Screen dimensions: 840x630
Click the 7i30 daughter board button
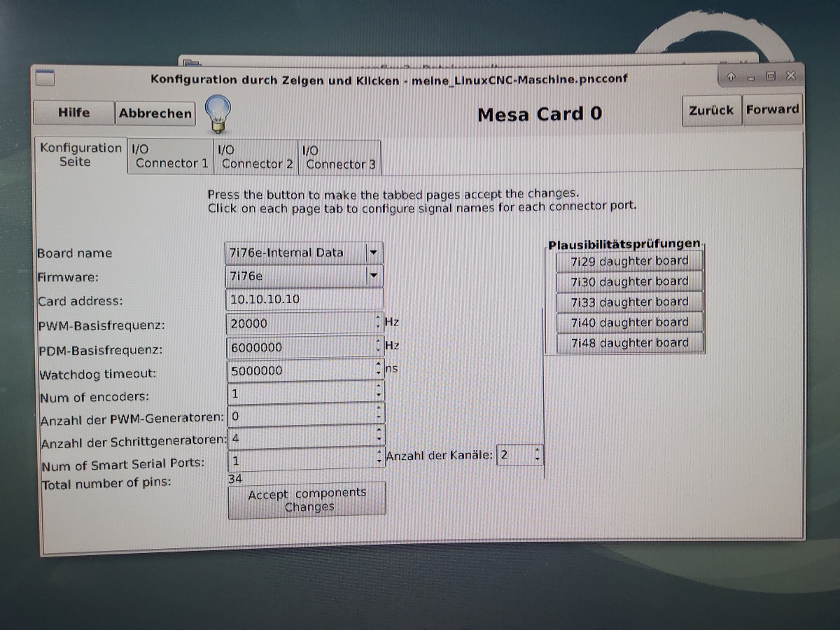(x=629, y=281)
